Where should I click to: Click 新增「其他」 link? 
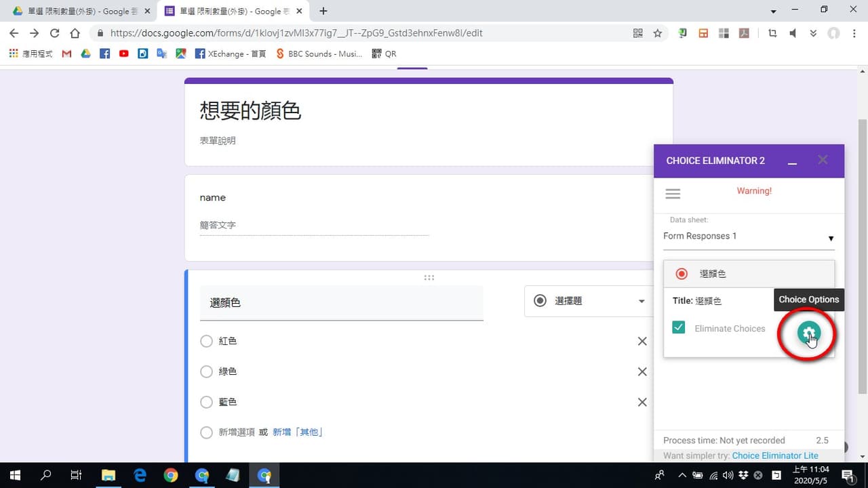(297, 432)
